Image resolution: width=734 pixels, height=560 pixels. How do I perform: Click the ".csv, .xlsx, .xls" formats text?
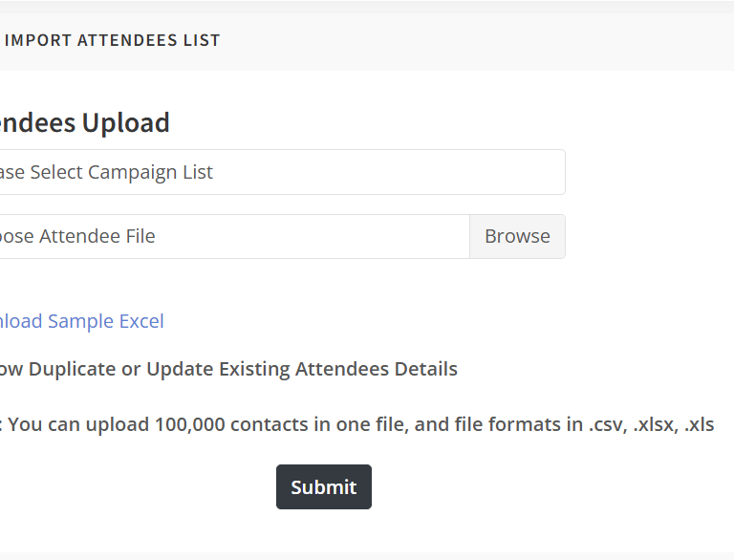651,424
